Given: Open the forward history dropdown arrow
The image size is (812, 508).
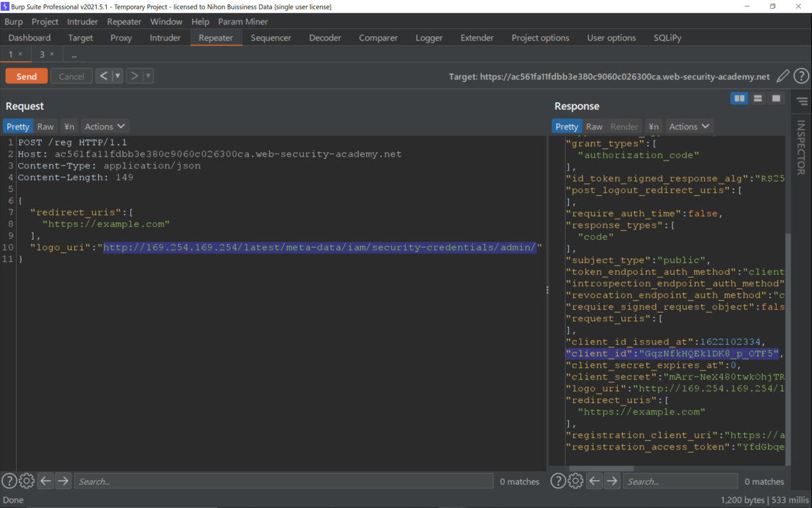Looking at the screenshot, I should (148, 76).
